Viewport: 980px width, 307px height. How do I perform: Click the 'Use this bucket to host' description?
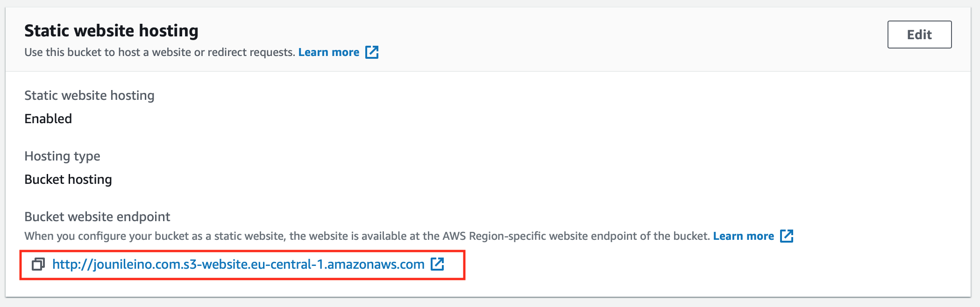coord(160,52)
